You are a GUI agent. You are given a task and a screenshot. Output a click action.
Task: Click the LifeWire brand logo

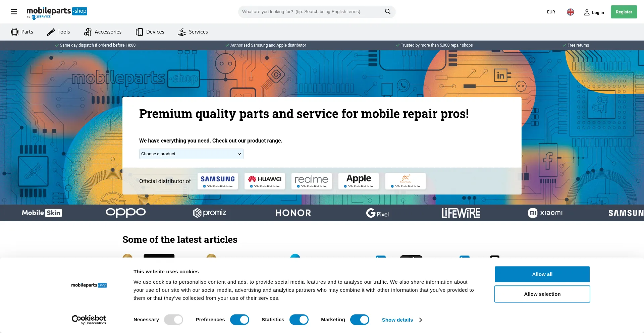point(461,213)
